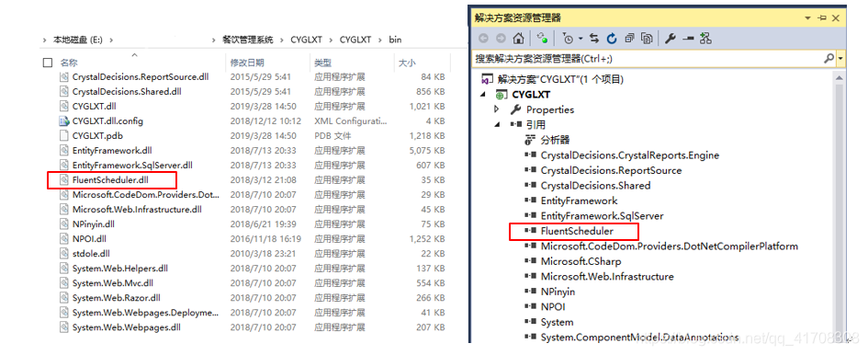This screenshot has width=868, height=355.
Task: Click the reference icon beside EntityFramework node
Action: (x=530, y=200)
